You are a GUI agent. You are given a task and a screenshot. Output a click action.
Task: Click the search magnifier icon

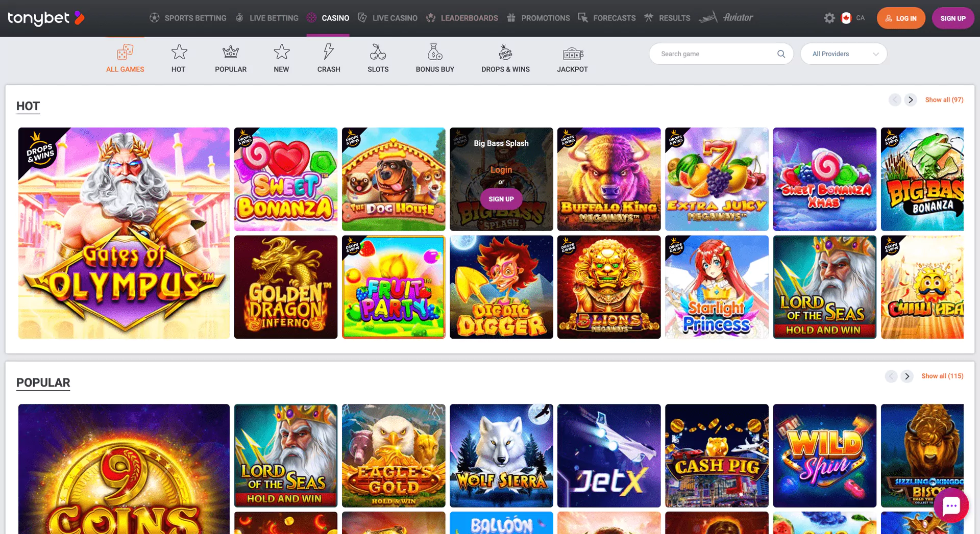781,54
